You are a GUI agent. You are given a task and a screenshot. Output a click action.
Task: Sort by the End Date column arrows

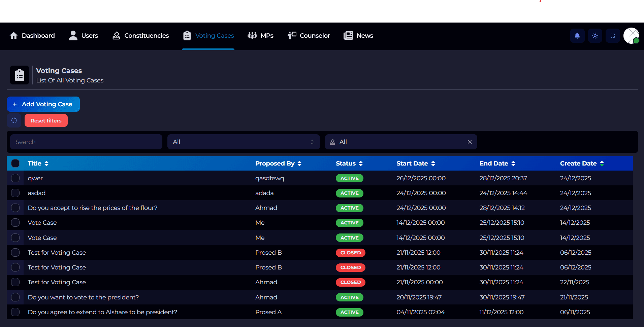[x=513, y=163]
